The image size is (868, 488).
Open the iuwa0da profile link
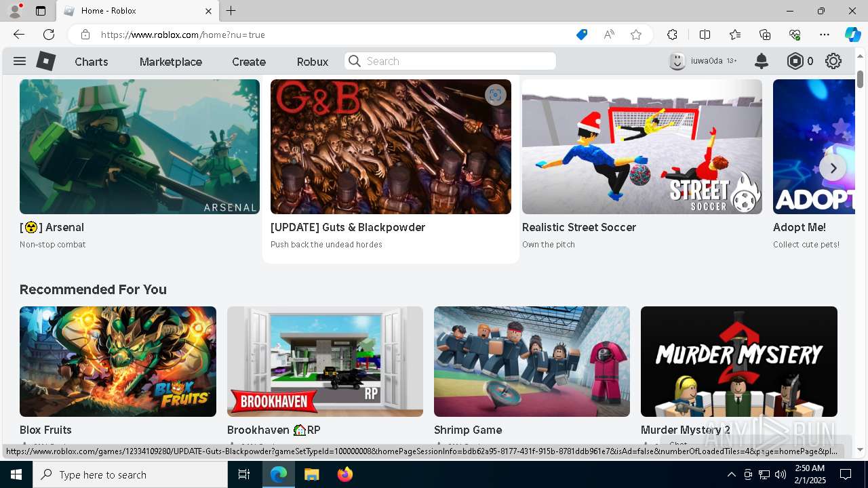[x=707, y=61]
